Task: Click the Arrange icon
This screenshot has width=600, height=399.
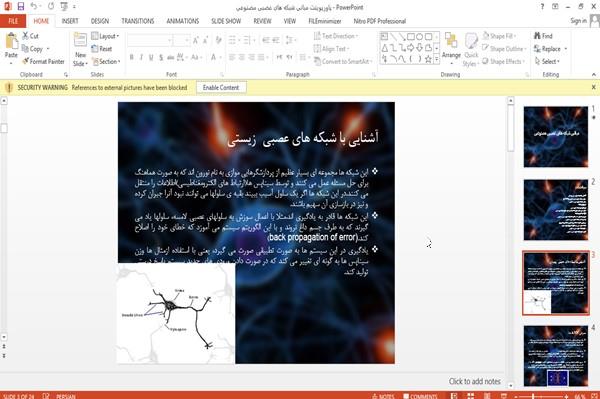Action: [x=451, y=41]
